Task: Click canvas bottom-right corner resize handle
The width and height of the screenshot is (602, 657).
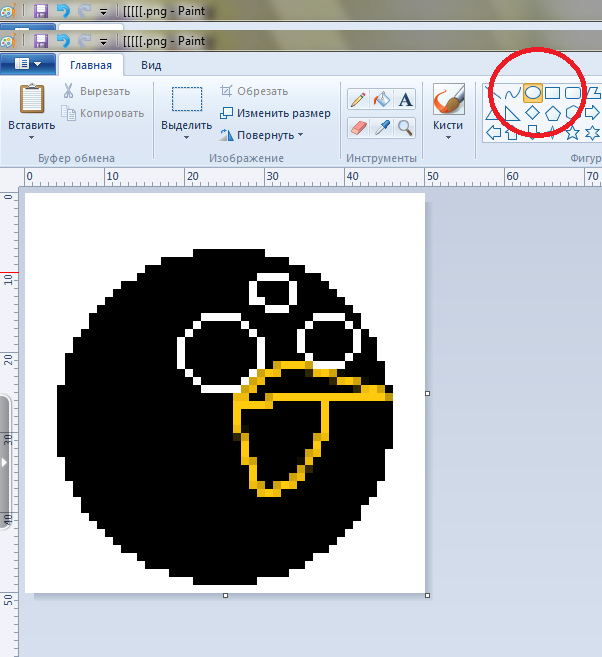Action: pos(427,595)
